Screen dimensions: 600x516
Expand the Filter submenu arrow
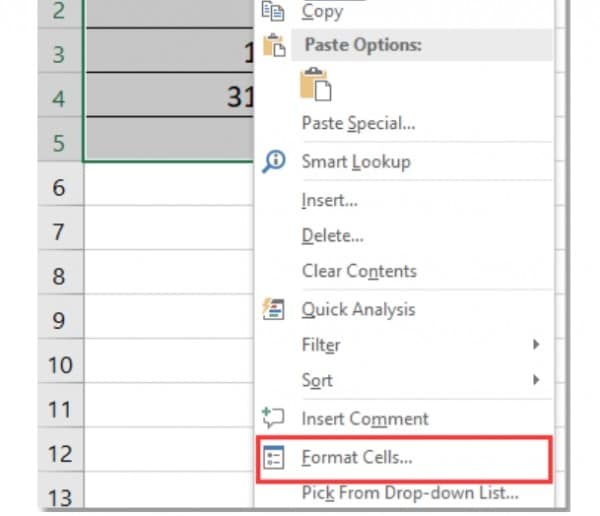tap(536, 345)
